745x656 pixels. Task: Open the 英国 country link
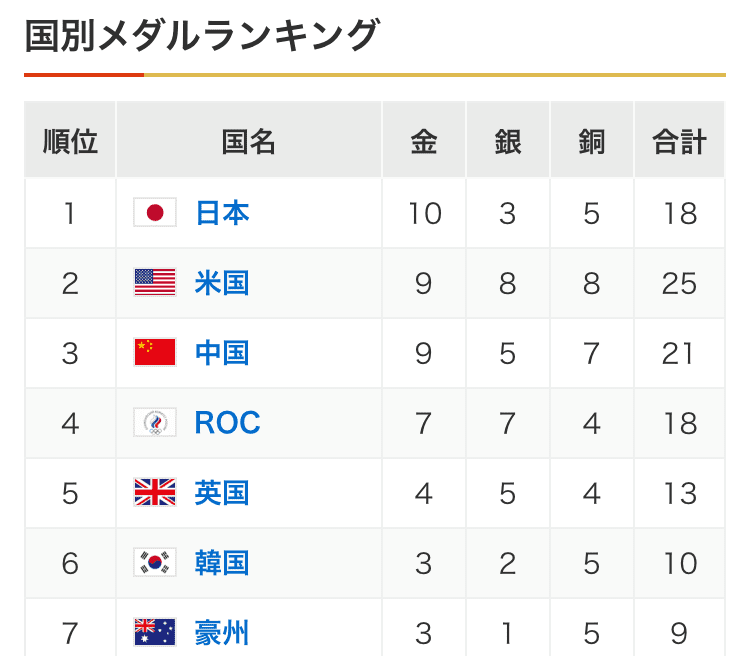click(x=222, y=493)
